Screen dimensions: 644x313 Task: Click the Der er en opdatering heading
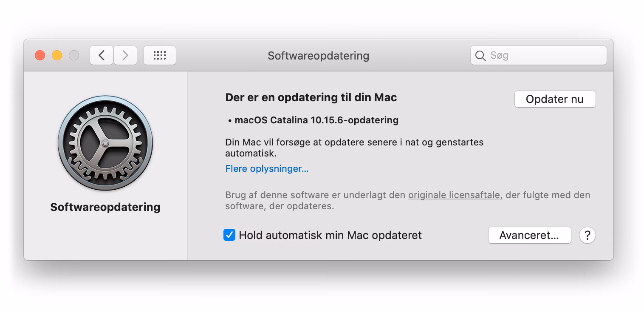point(311,97)
